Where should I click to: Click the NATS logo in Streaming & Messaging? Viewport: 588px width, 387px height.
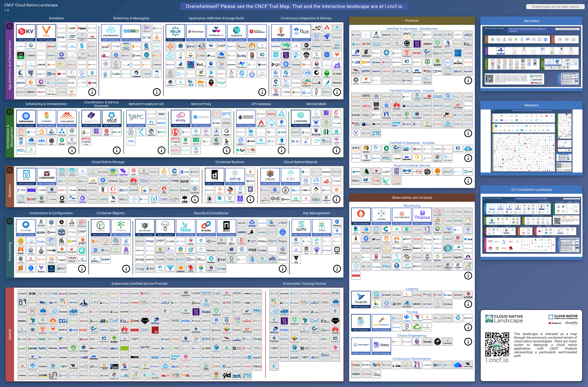coord(131,33)
